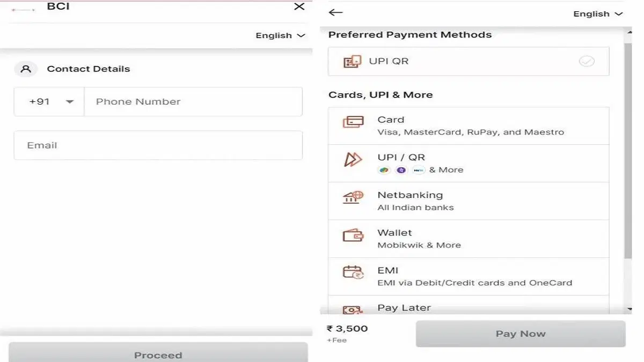Image resolution: width=644 pixels, height=362 pixels.
Task: Expand the +91 country code dropdown
Action: tap(49, 101)
